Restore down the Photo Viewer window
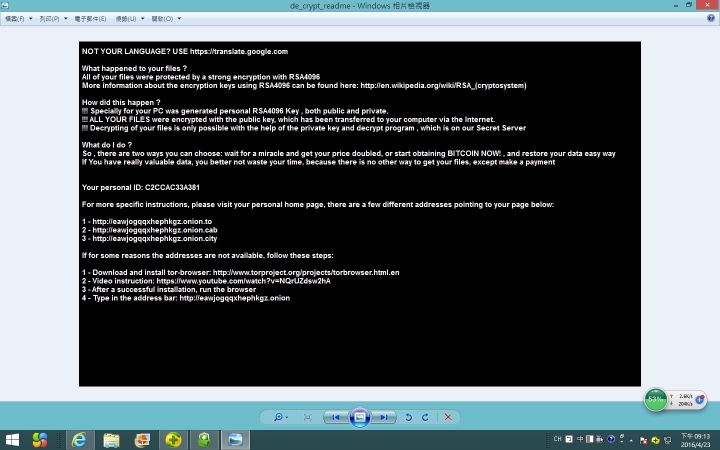The width and height of the screenshot is (720, 450). click(x=689, y=5)
